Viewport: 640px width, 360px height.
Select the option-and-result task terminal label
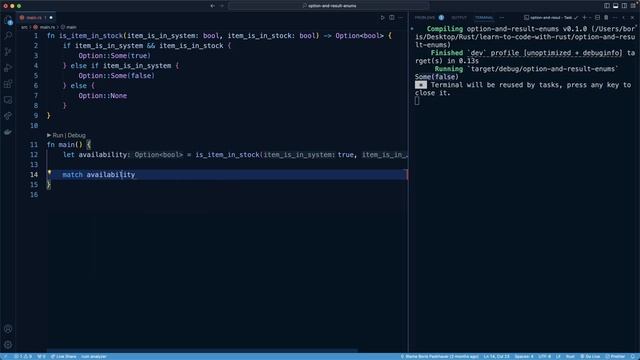(551, 18)
